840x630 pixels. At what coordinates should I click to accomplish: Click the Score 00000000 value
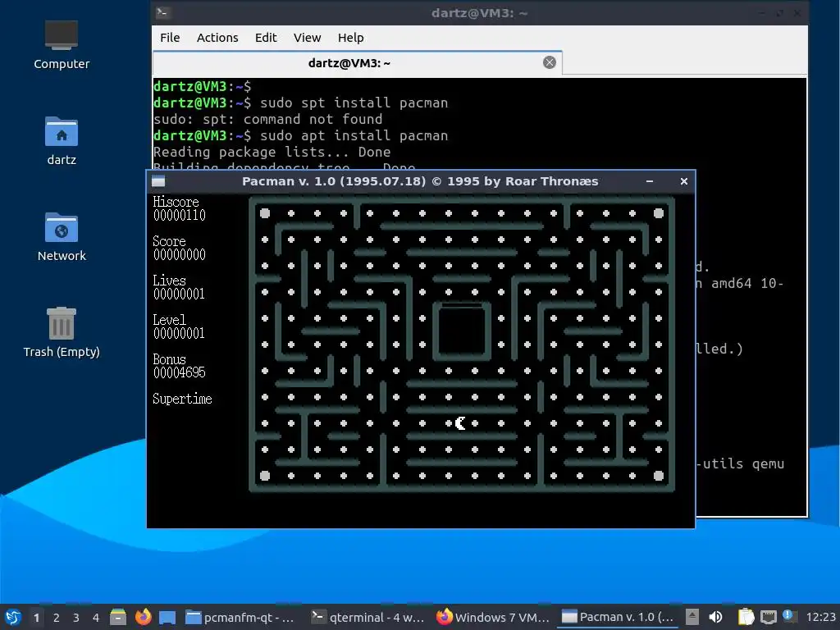pyautogui.click(x=180, y=254)
